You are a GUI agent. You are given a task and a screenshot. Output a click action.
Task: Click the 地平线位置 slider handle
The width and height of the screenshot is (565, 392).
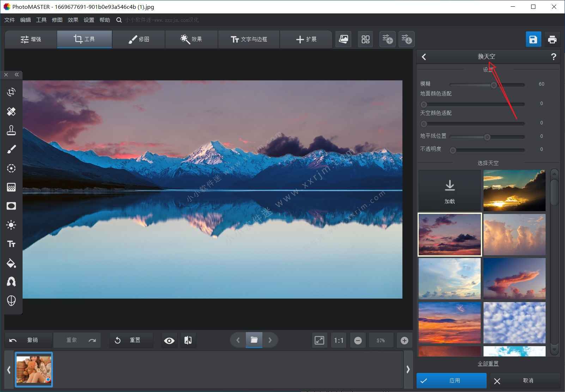(x=487, y=137)
